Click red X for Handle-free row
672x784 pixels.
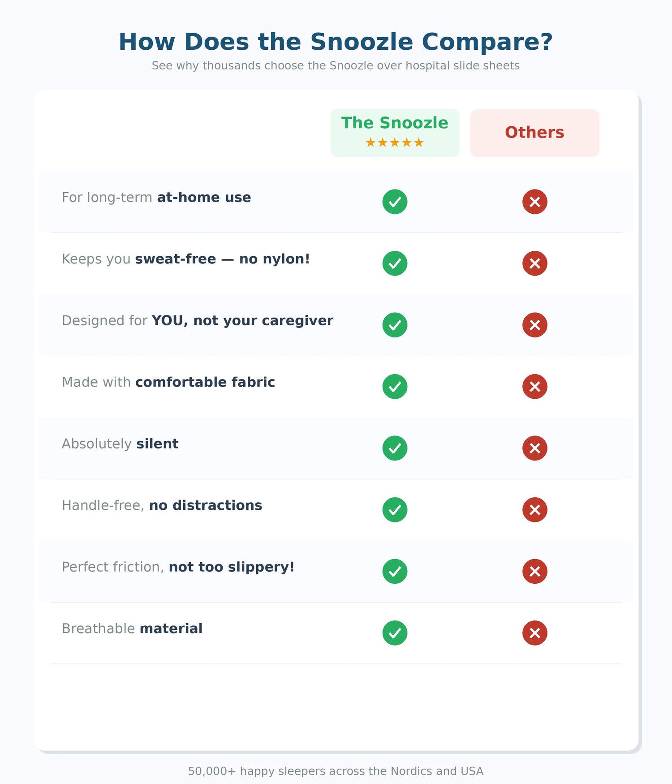pyautogui.click(x=534, y=510)
